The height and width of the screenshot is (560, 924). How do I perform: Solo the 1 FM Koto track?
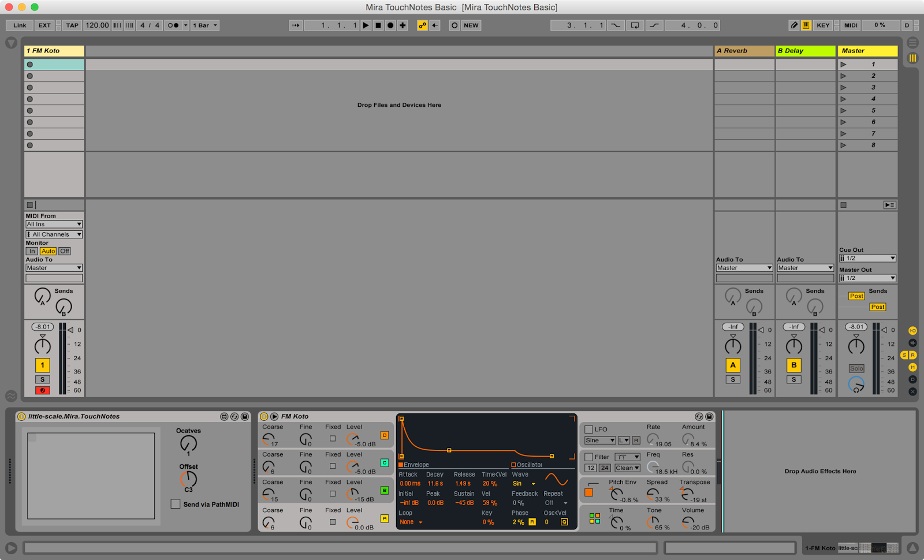pos(42,379)
